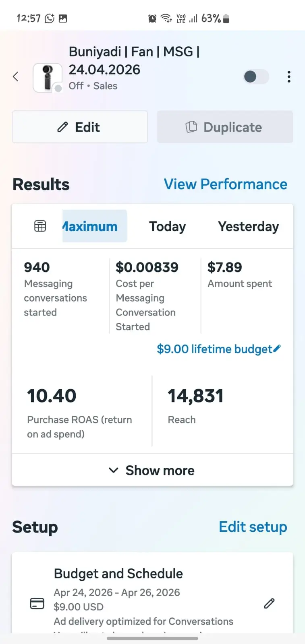Toggle the ad on/off switch

coord(256,76)
